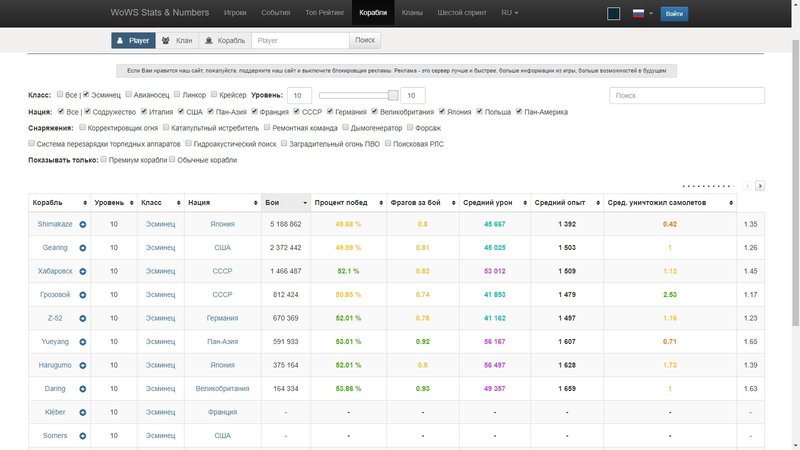The height and width of the screenshot is (450, 800).
Task: Enable Дымогенератор equipment filter
Action: 345,127
